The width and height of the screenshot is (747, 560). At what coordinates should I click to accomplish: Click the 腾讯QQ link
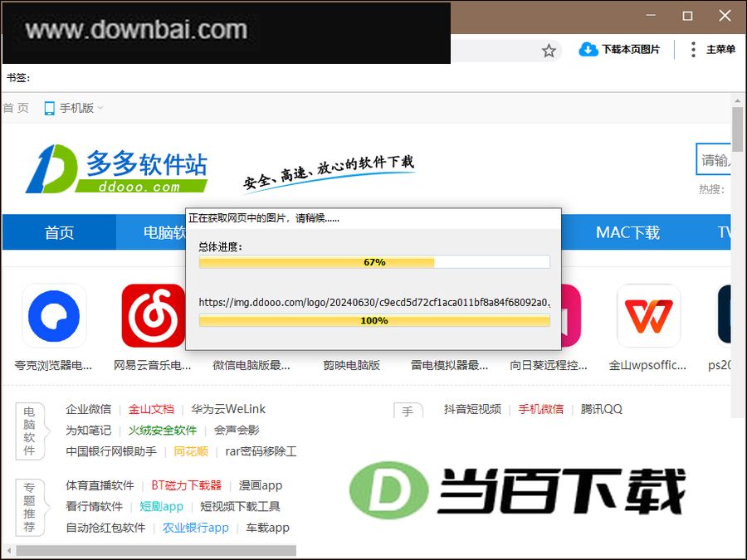[601, 409]
